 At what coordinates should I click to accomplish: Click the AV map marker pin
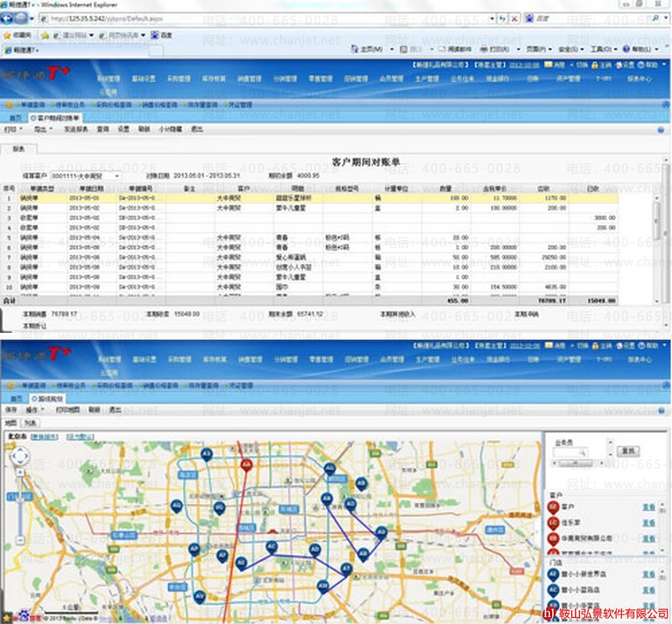tap(199, 596)
